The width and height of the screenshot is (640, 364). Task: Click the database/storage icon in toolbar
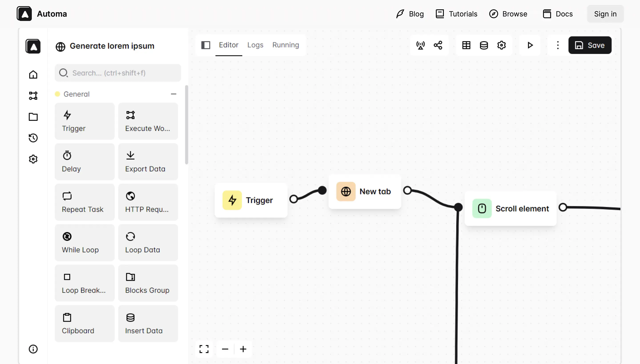[484, 45]
